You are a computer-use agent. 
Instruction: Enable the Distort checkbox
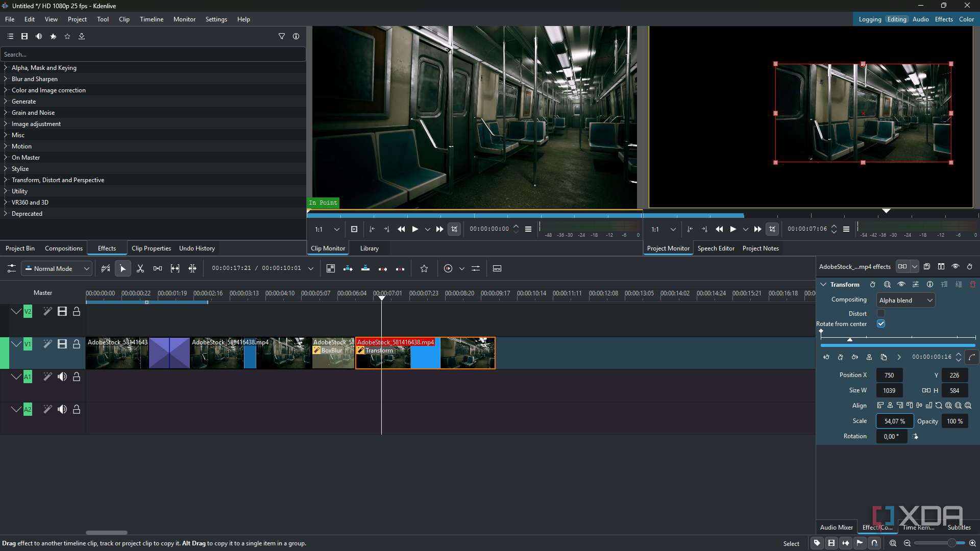[x=881, y=313]
